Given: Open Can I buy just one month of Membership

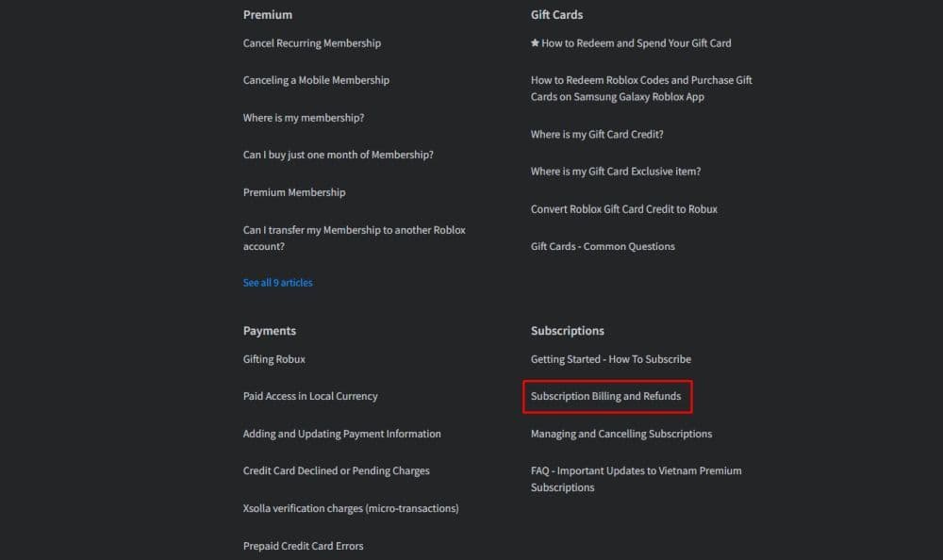Looking at the screenshot, I should tap(338, 154).
